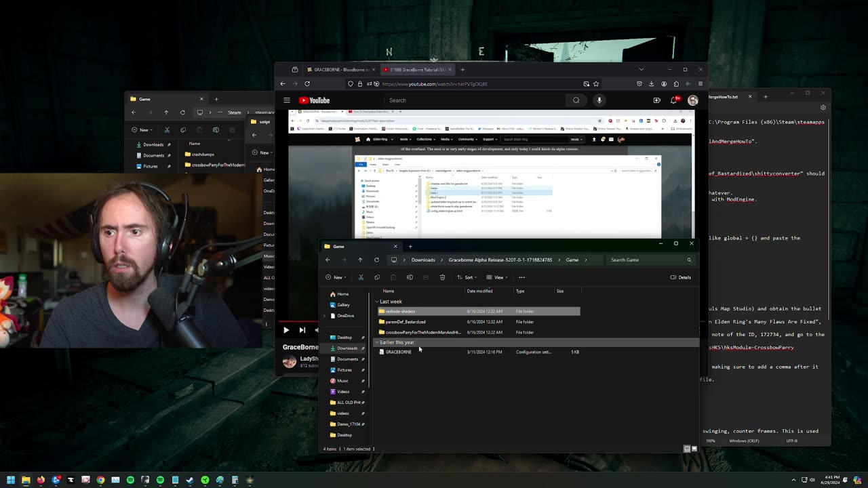
Task: Expand the breadcrumb chevron after Game
Action: coord(585,260)
